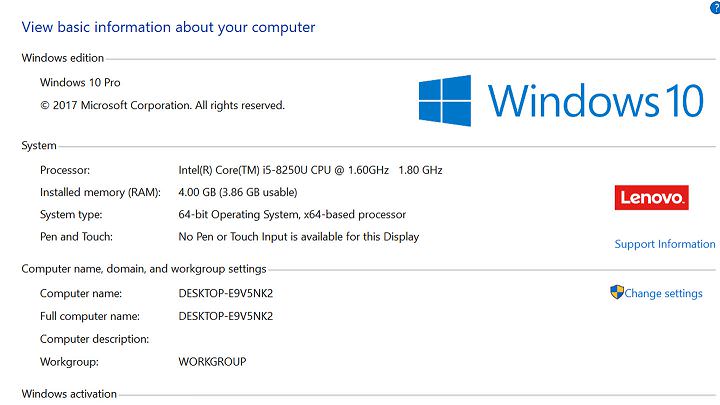Click the 'View basic information about your computer' heading
720x405 pixels.
pos(168,27)
